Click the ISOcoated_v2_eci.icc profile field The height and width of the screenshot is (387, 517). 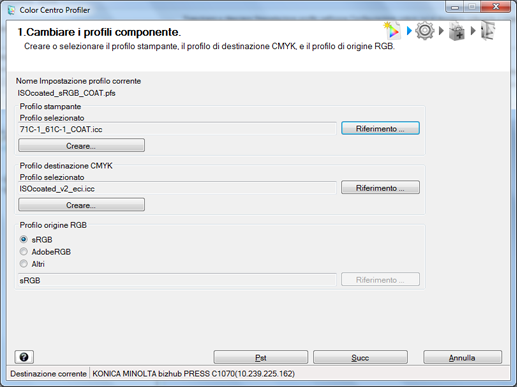[177, 188]
